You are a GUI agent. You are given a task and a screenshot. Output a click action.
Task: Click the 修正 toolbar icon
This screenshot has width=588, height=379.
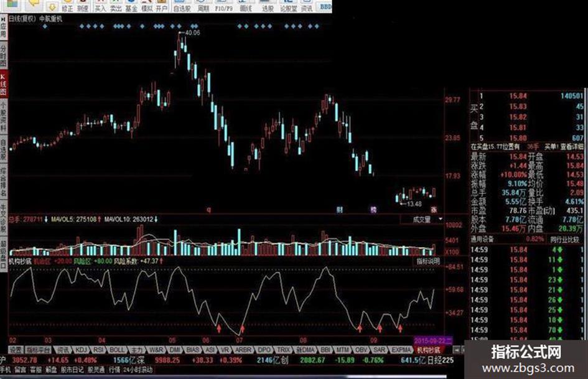point(67,6)
